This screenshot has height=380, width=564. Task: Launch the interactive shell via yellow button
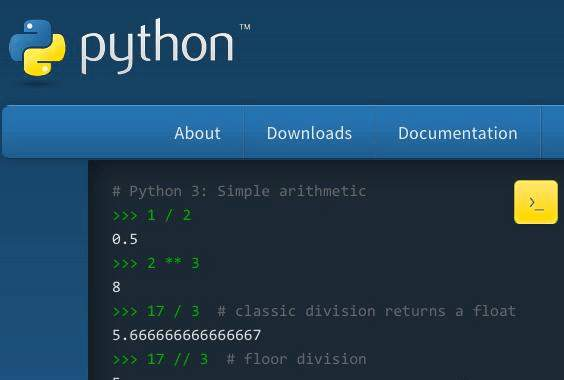coord(536,202)
